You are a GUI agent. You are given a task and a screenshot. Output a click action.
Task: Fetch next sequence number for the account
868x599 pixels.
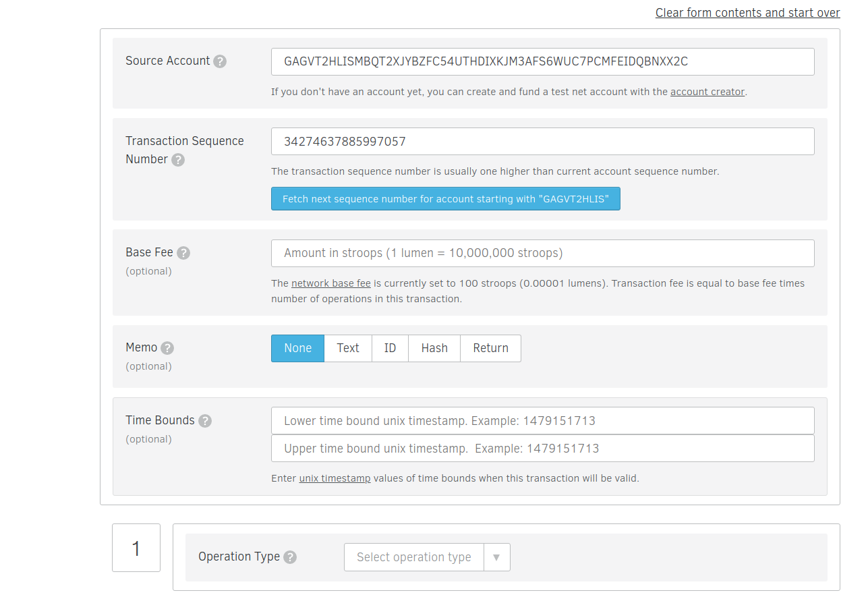(x=445, y=199)
